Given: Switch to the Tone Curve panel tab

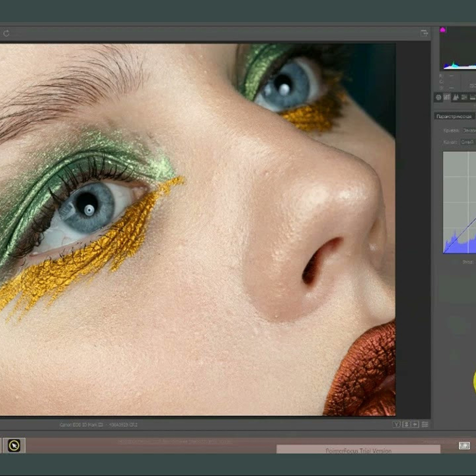Looking at the screenshot, I should point(447,98).
